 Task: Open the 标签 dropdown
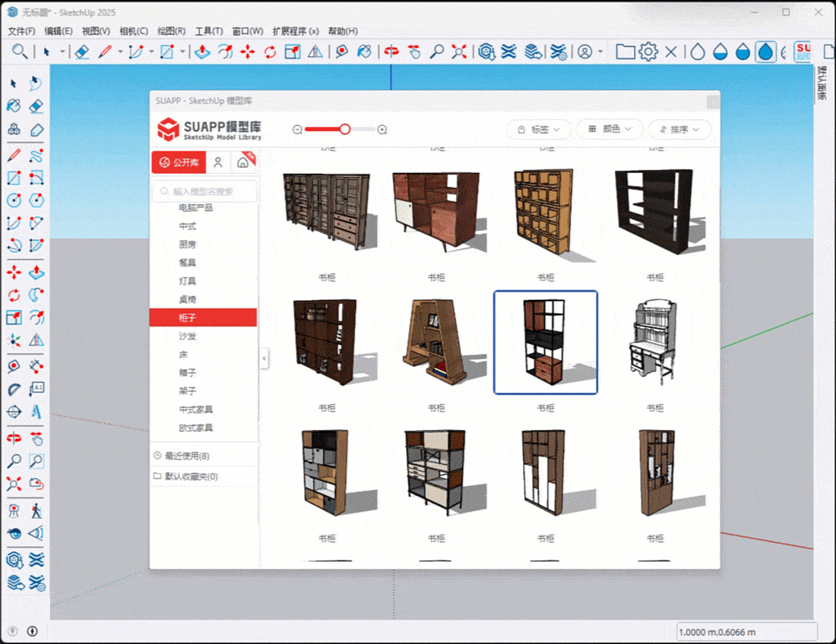(x=538, y=130)
